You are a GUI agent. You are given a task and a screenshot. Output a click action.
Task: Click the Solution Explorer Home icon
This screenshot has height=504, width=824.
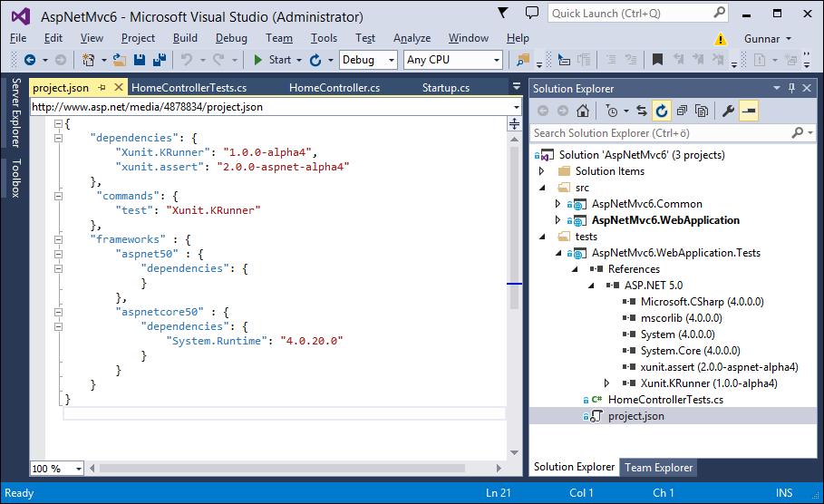(582, 111)
